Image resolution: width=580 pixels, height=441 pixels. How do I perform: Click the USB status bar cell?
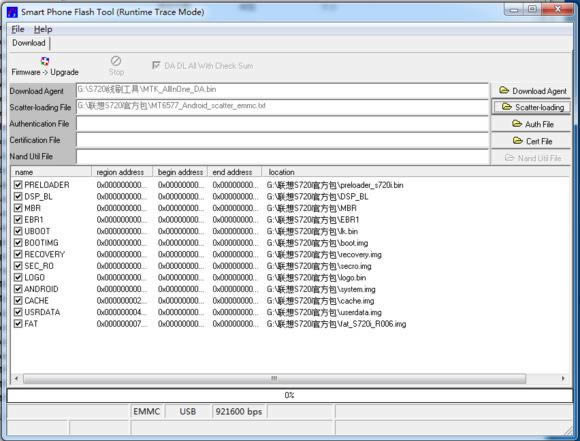(188, 411)
